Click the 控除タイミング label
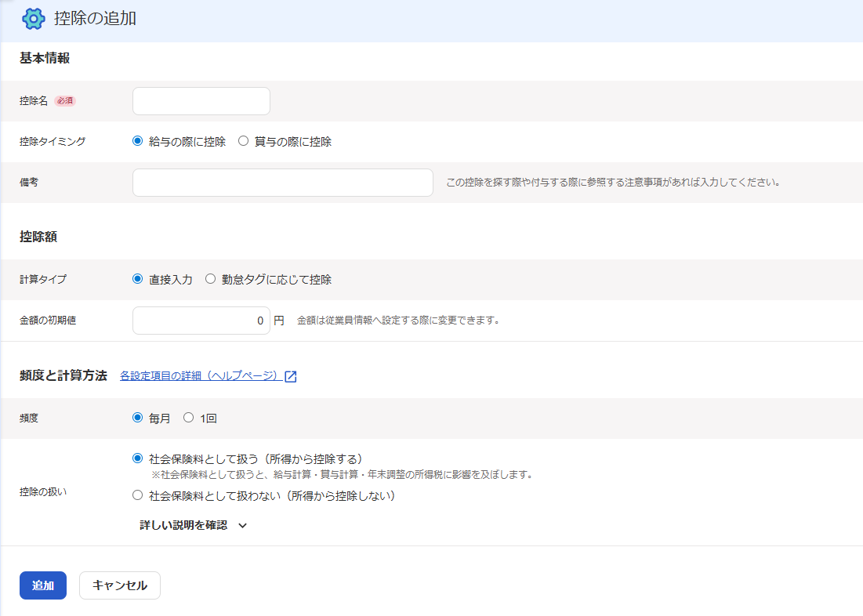The image size is (863, 616). [x=53, y=142]
